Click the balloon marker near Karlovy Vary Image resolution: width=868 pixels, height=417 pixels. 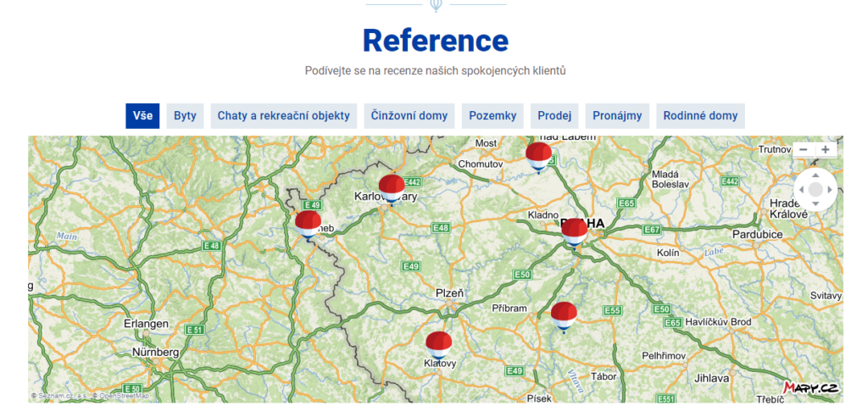tap(392, 187)
